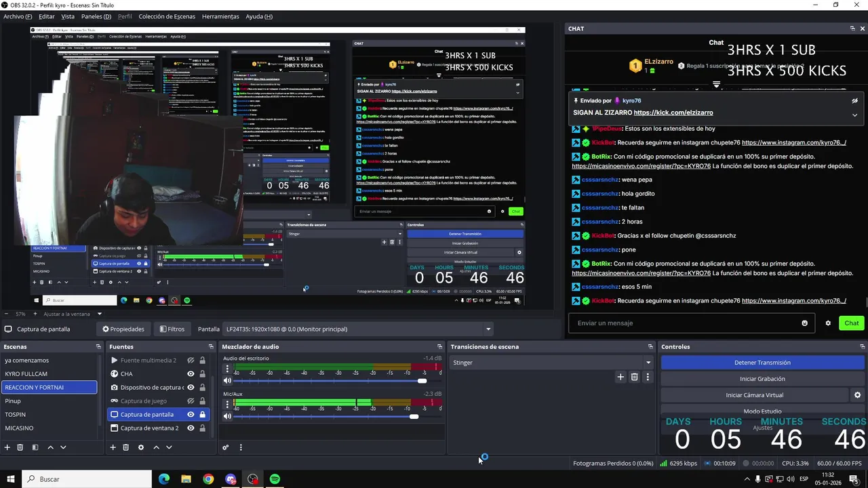Undock the Controles panel
Viewport: 868px width, 488px height.
(861, 346)
